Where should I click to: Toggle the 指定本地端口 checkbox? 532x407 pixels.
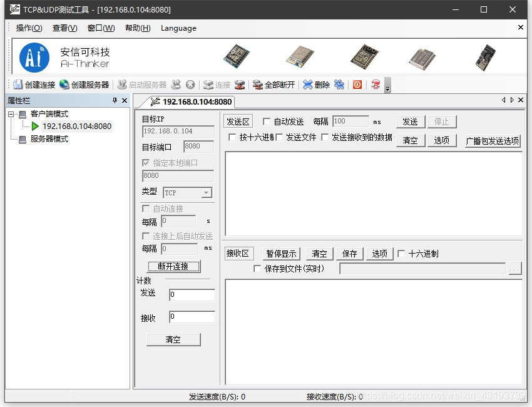[x=146, y=163]
